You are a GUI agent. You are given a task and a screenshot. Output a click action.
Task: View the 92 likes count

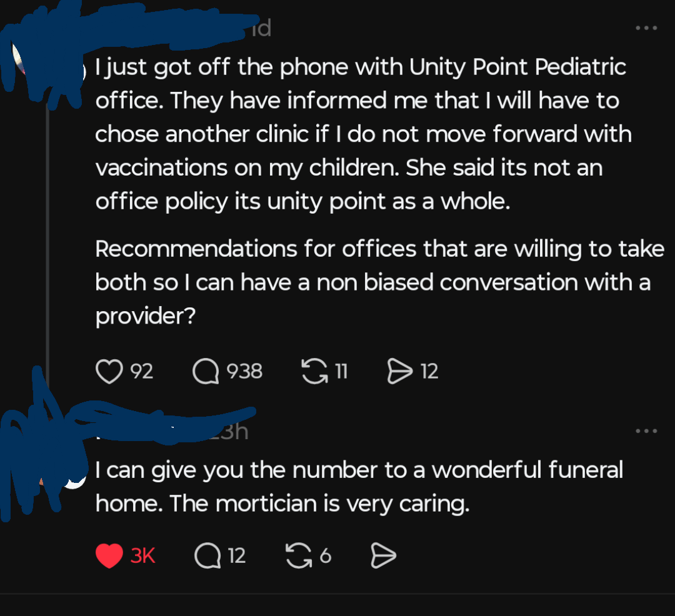point(142,372)
